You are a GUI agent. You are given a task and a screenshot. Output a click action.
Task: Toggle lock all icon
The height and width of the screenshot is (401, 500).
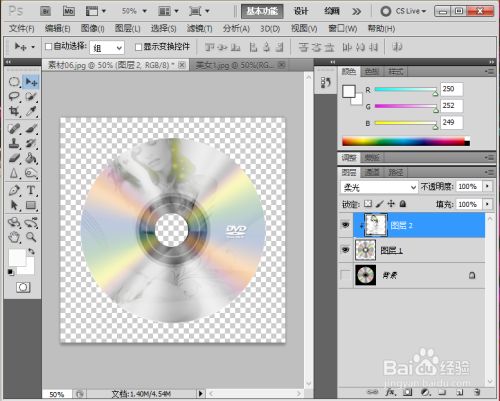403,204
